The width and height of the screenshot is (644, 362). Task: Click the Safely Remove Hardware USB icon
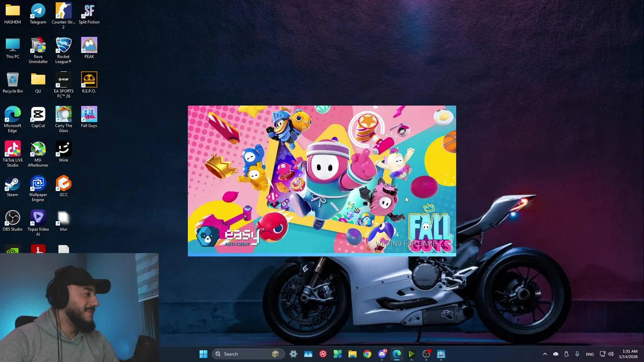pyautogui.click(x=567, y=354)
